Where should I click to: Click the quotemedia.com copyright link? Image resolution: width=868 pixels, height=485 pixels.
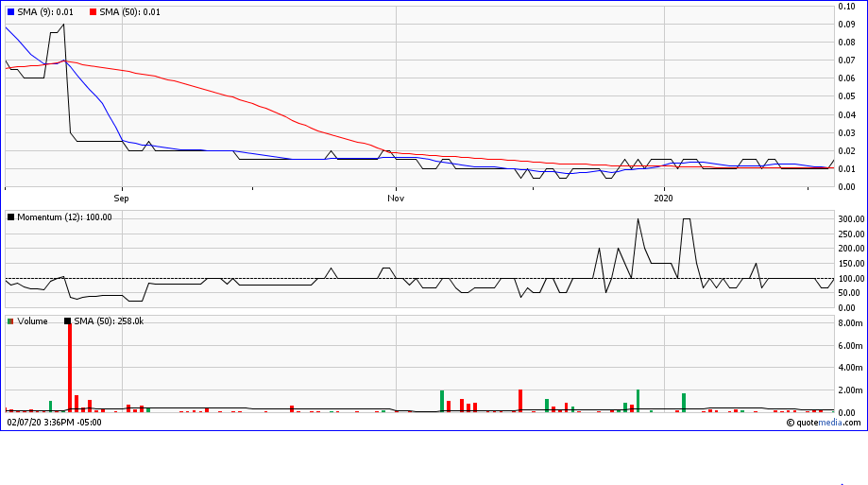(x=824, y=423)
